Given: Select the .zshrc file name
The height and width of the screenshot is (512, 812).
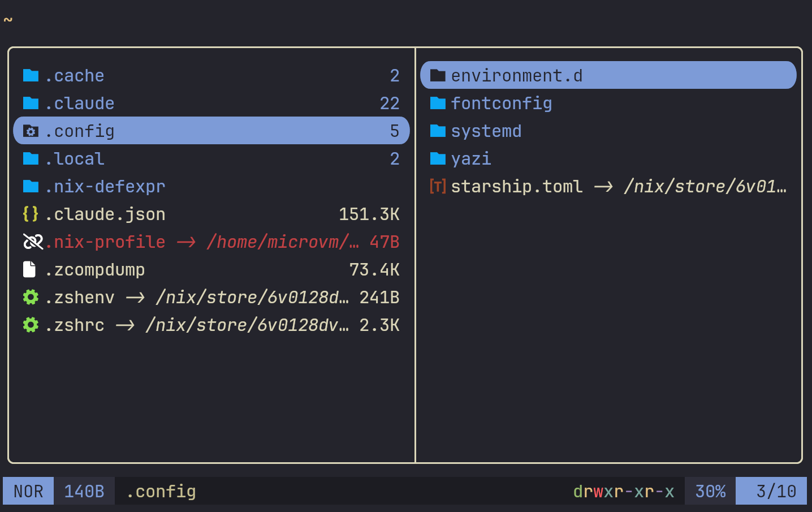Looking at the screenshot, I should pyautogui.click(x=74, y=325).
